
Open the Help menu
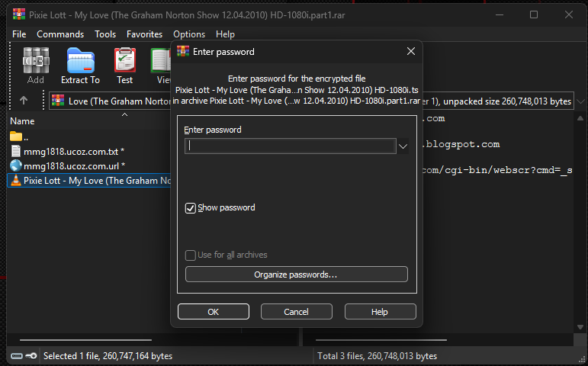[x=225, y=34]
